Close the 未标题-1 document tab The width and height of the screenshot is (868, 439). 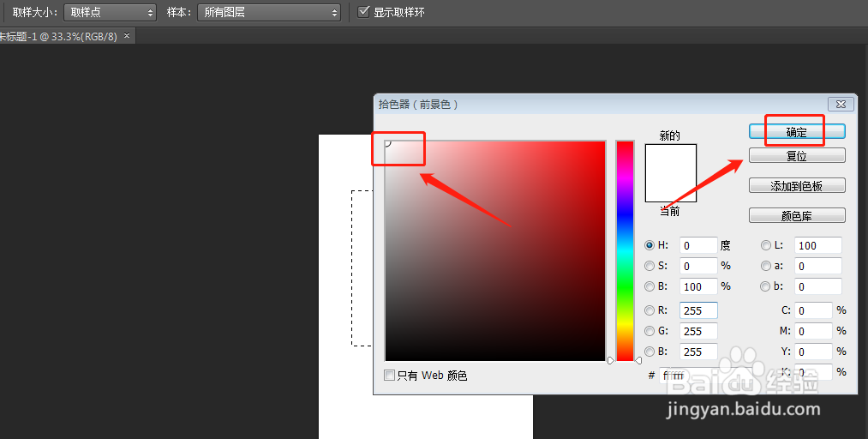click(127, 36)
